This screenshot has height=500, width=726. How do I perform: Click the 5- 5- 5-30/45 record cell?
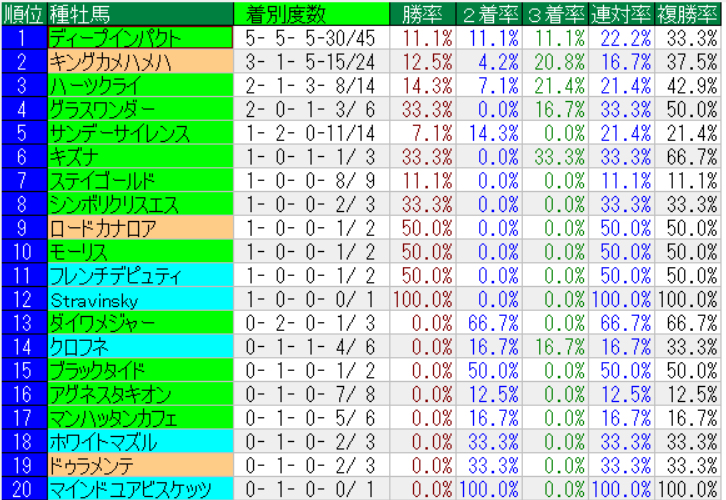(311, 38)
